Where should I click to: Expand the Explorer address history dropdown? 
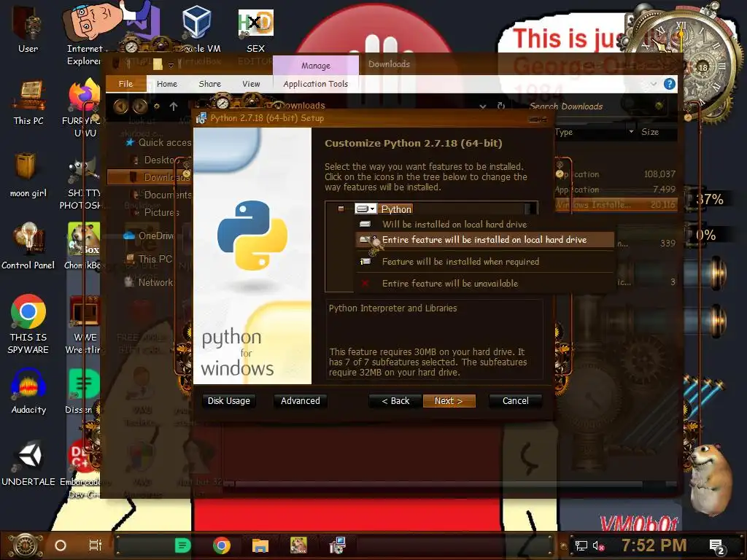[483, 106]
